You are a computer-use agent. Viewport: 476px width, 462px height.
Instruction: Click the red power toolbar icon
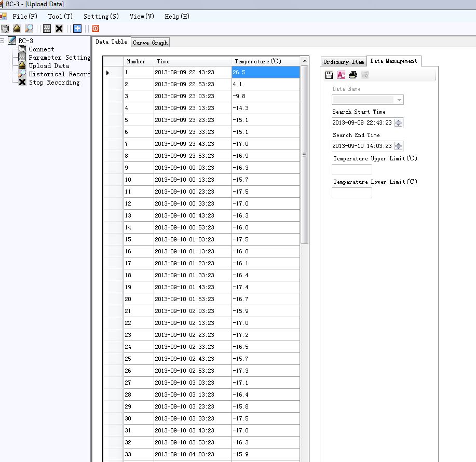click(96, 29)
